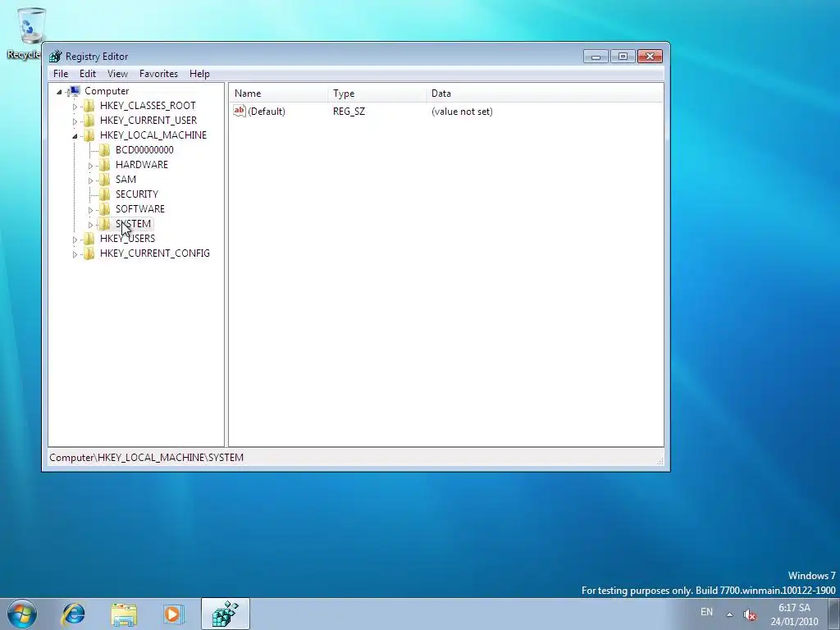Select the BCD00000000 key label
This screenshot has width=840, height=630.
[144, 150]
